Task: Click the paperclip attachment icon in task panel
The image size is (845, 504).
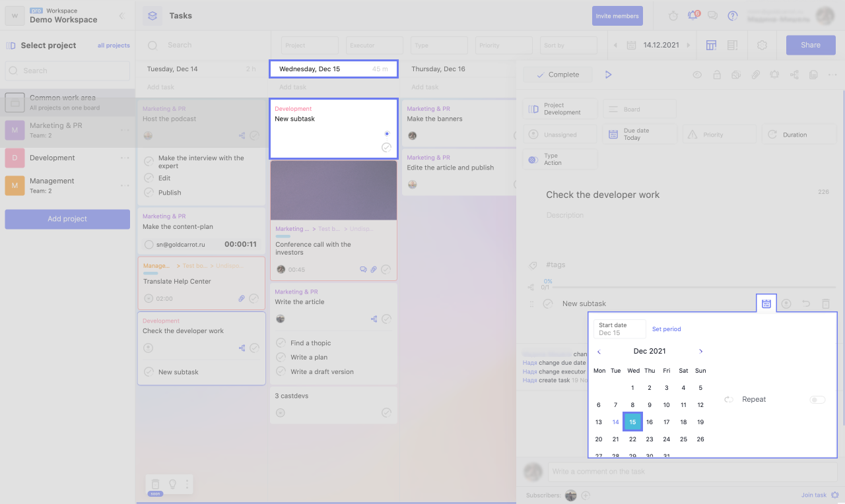Action: point(756,75)
